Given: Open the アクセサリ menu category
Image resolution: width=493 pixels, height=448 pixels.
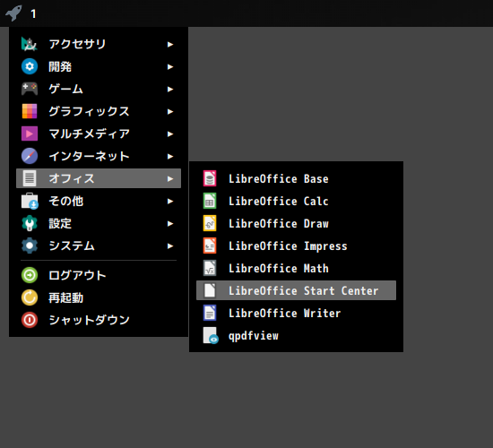Looking at the screenshot, I should pyautogui.click(x=99, y=44).
